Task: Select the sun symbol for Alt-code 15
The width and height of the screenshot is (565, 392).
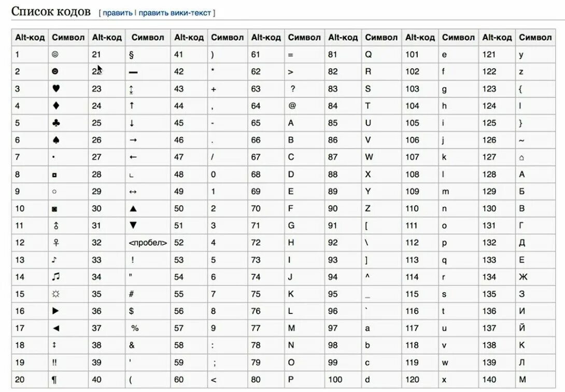Action: coord(55,294)
